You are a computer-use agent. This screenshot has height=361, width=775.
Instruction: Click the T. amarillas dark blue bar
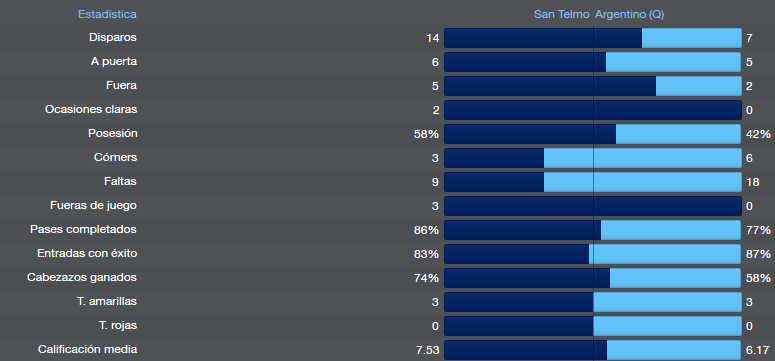(518, 302)
